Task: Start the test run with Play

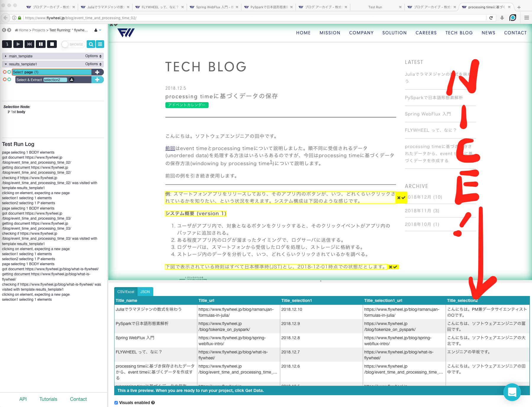Action: pyautogui.click(x=18, y=44)
